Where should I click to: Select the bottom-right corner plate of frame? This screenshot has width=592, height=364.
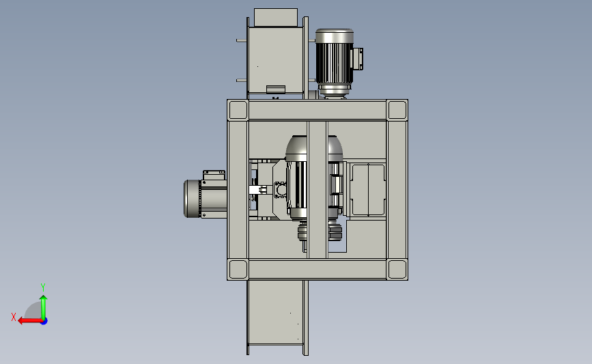point(397,270)
